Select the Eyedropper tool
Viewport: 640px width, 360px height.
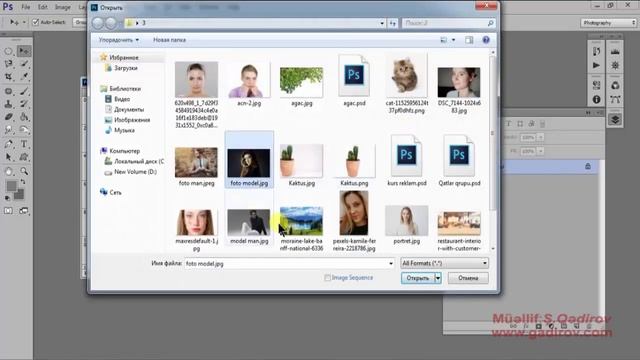coord(24,76)
